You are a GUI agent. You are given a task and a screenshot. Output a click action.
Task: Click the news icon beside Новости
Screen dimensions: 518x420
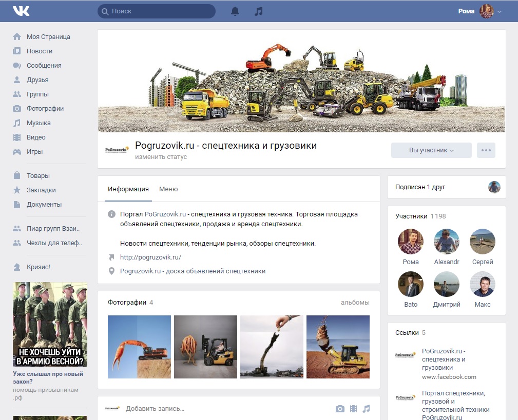pyautogui.click(x=17, y=51)
